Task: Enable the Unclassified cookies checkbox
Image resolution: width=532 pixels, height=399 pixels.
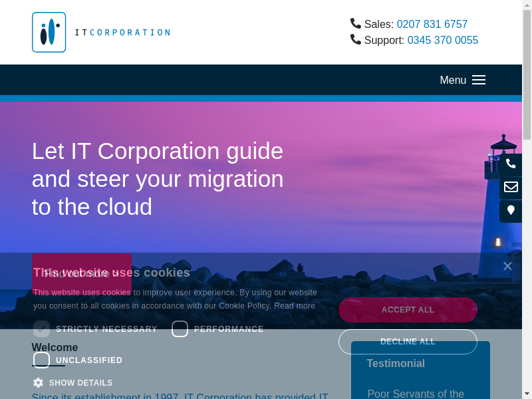Action: click(x=42, y=360)
